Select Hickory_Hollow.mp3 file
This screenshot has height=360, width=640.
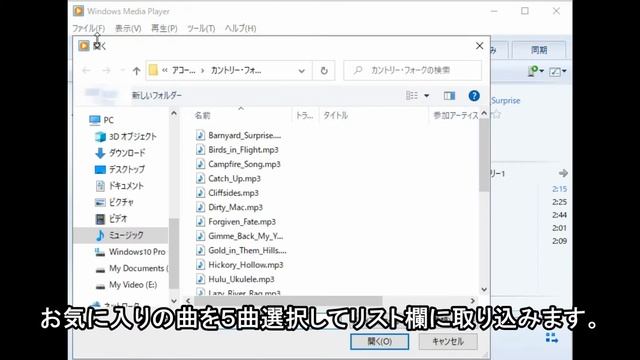point(240,265)
